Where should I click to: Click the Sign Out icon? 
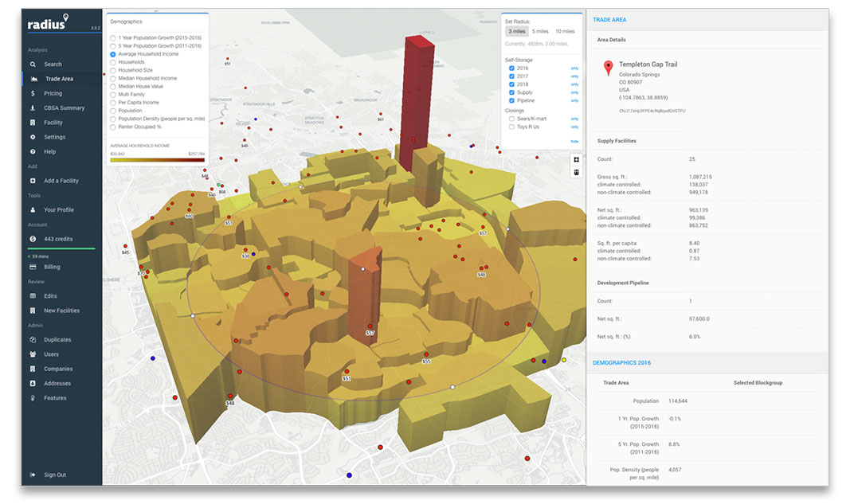pyautogui.click(x=33, y=475)
